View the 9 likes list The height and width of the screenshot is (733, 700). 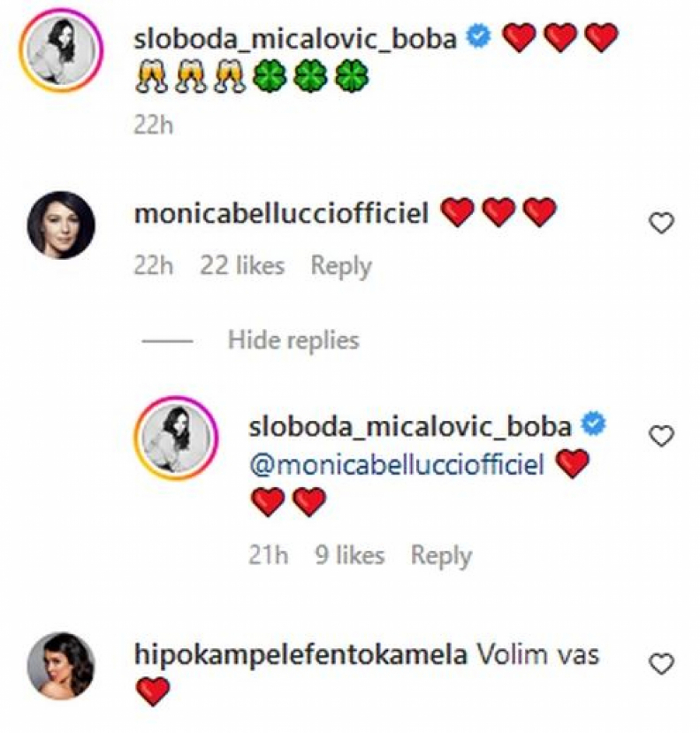click(x=349, y=556)
